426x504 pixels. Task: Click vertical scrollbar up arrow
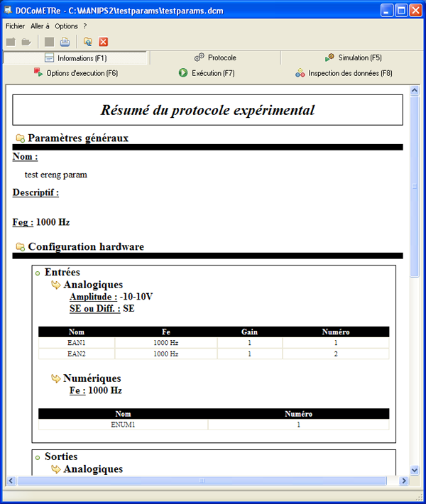tap(415, 90)
